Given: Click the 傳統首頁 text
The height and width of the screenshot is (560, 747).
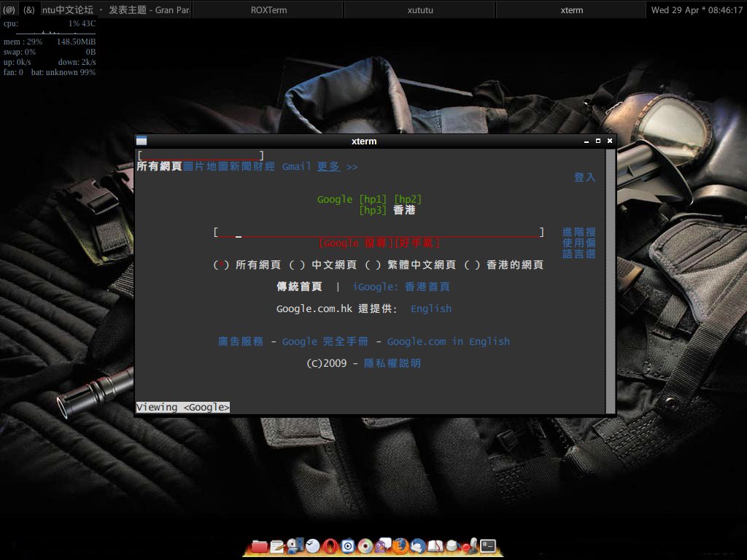Looking at the screenshot, I should click(299, 287).
